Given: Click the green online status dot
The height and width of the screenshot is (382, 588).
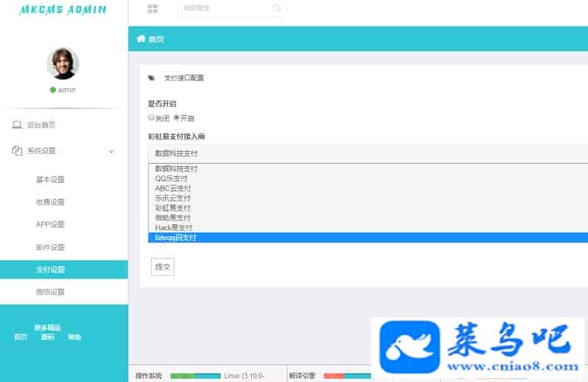Looking at the screenshot, I should [x=53, y=90].
